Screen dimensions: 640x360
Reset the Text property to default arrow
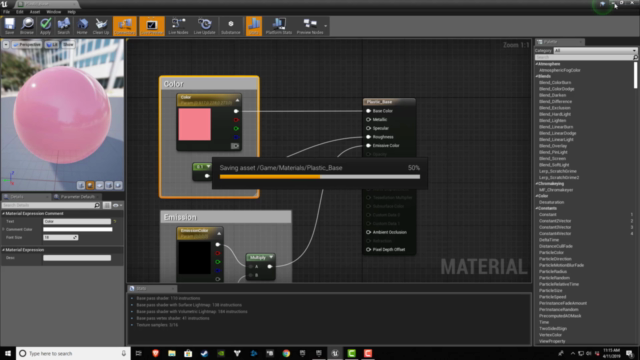[115, 221]
